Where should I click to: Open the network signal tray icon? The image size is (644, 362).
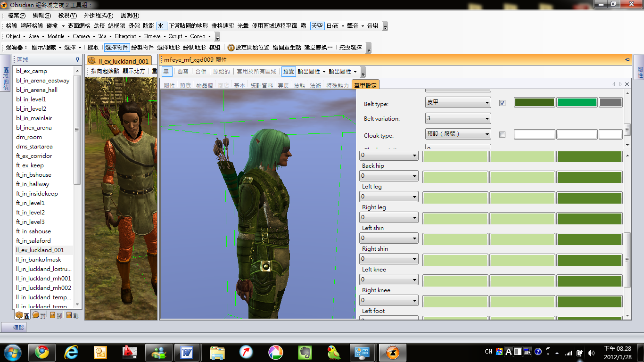click(x=569, y=352)
